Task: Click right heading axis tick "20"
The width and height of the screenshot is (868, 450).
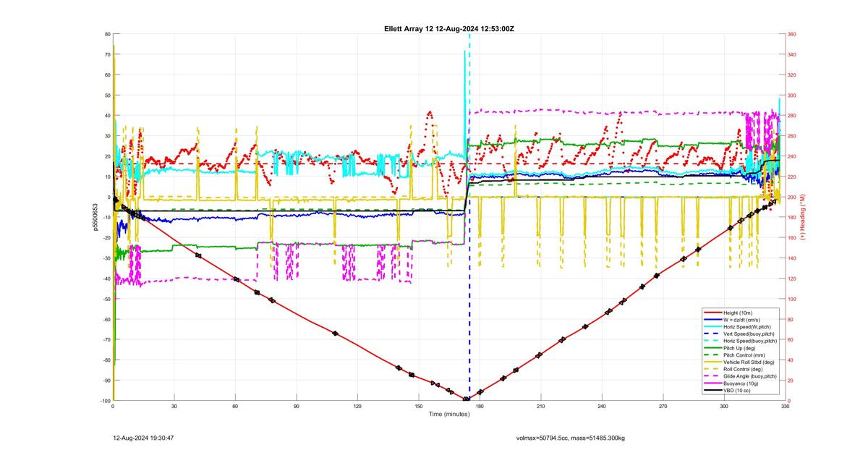Action: pyautogui.click(x=791, y=381)
